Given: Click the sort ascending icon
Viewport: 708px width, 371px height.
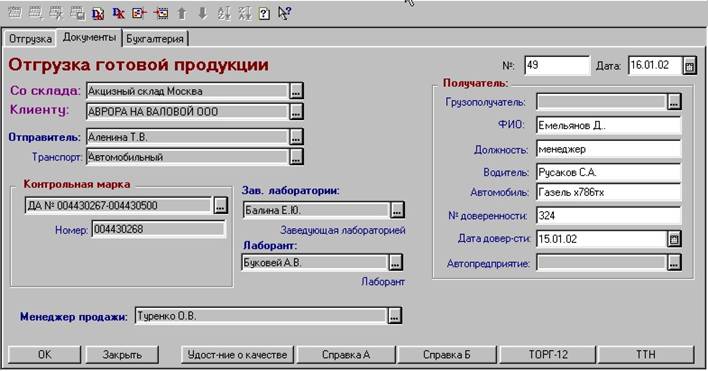Looking at the screenshot, I should (x=224, y=14).
